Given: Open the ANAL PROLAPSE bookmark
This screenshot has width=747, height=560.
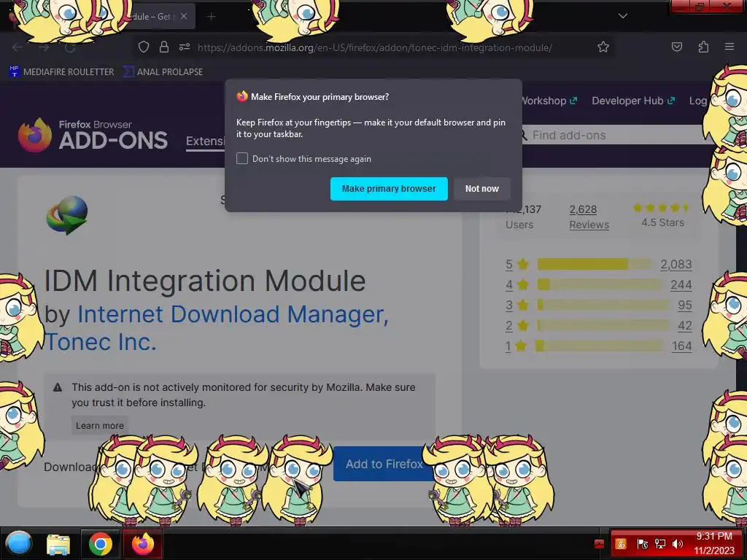Looking at the screenshot, I should 163,72.
